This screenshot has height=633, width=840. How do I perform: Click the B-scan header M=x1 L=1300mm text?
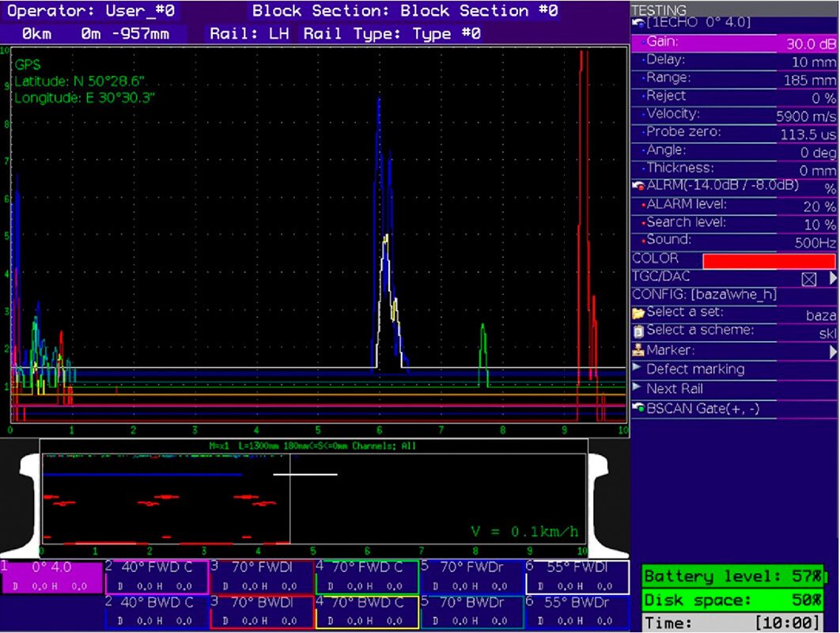tap(312, 446)
